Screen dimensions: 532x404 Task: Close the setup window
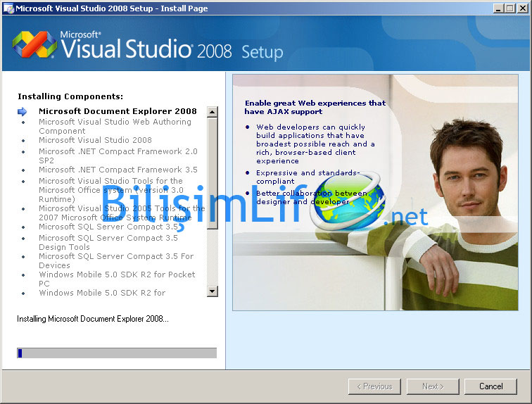(522, 8)
